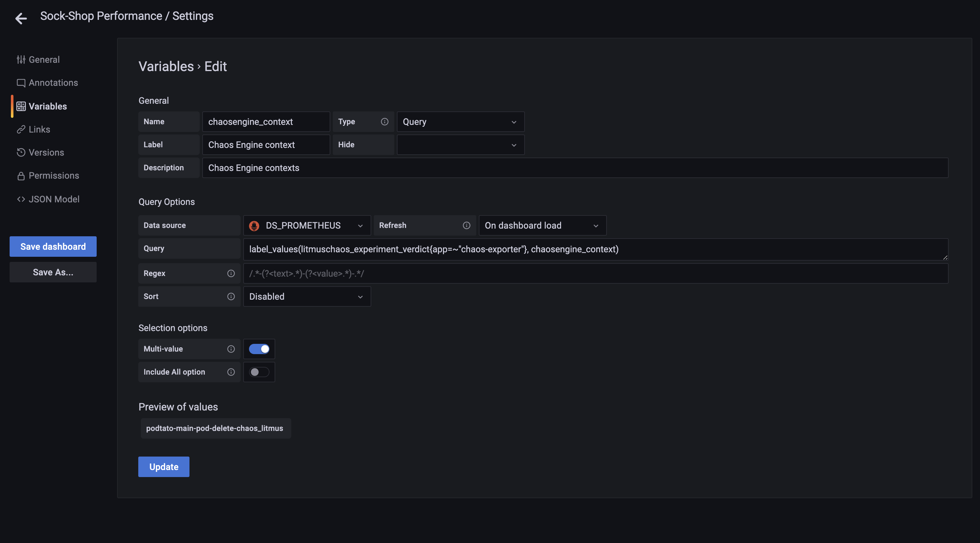Click the Include All option info icon

230,372
